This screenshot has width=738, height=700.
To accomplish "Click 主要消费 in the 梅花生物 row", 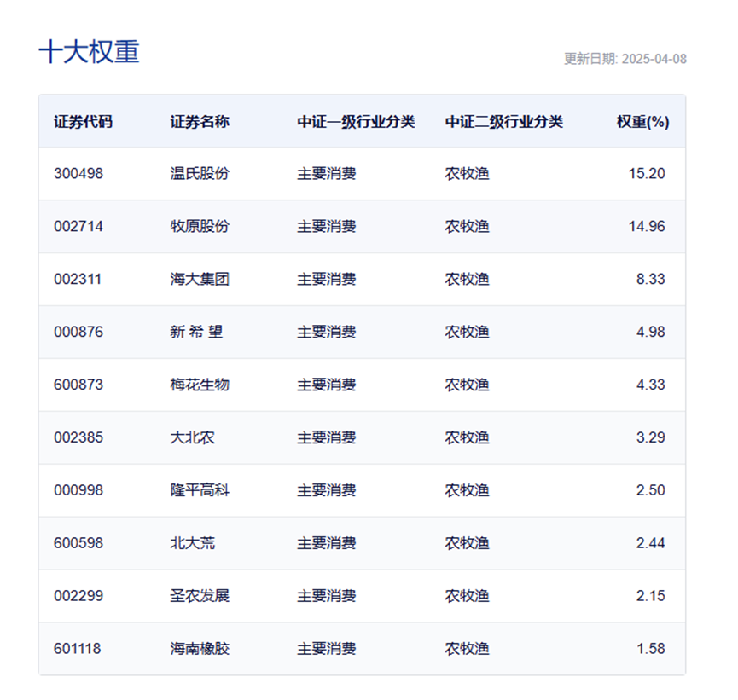I will coord(326,385).
